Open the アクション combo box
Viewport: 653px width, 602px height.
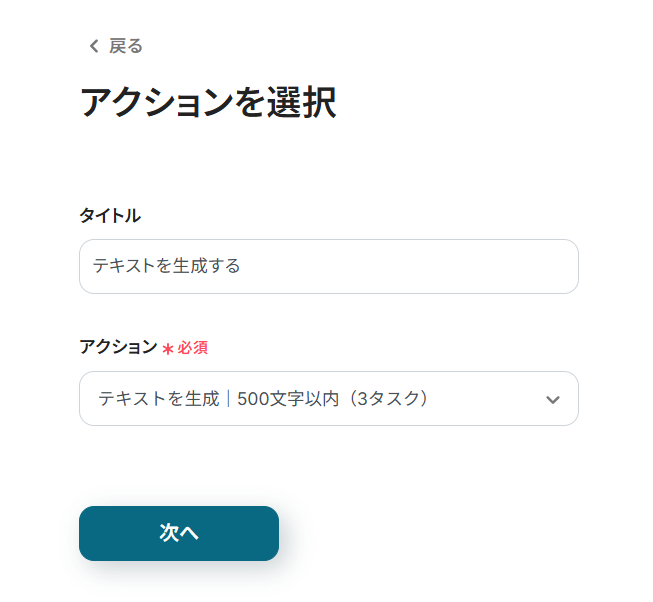tap(328, 399)
